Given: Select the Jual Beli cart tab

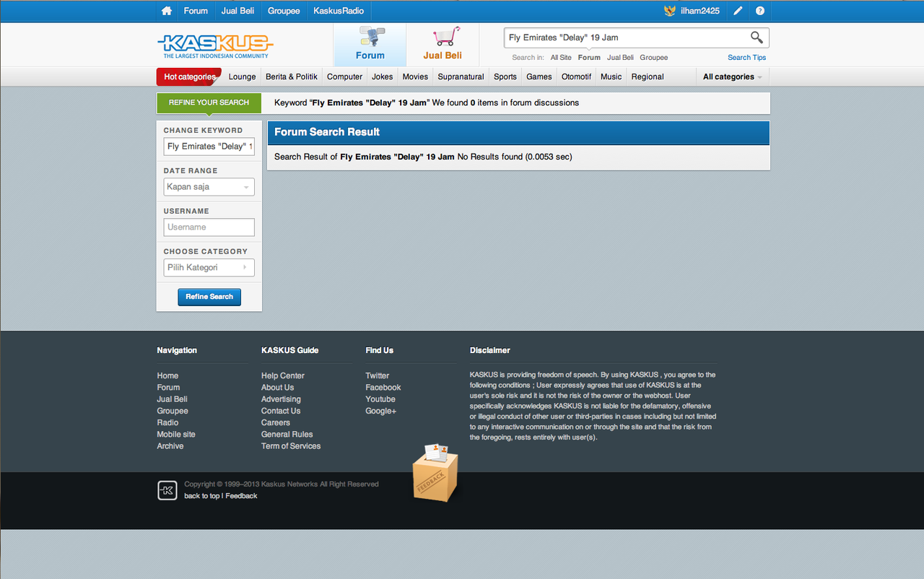Looking at the screenshot, I should pos(443,44).
